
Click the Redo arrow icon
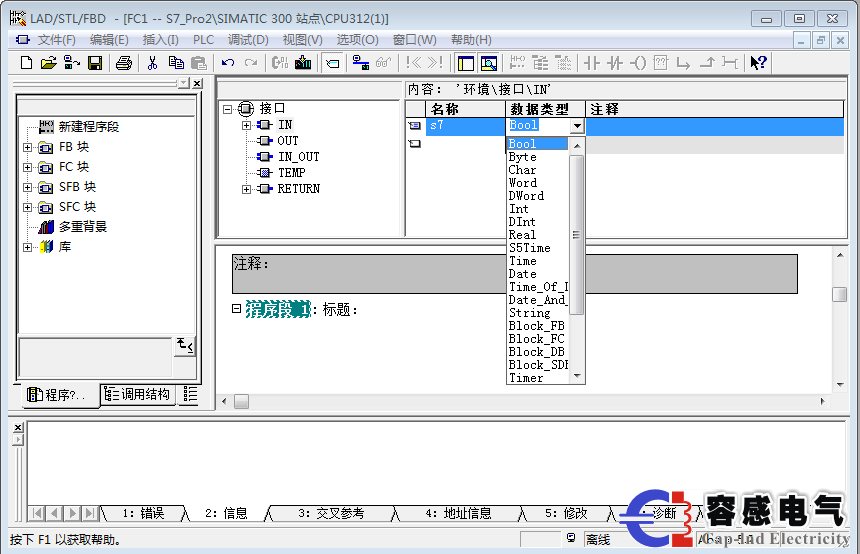point(251,63)
